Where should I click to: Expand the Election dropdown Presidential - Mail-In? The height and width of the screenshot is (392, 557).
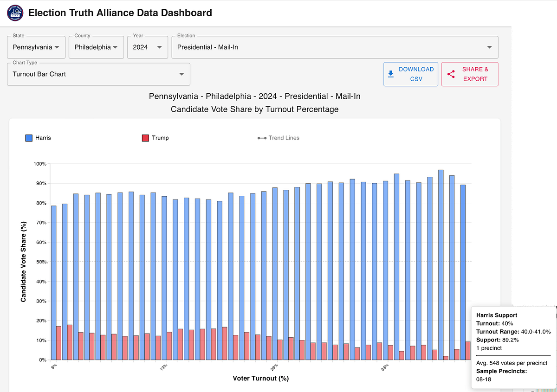pyautogui.click(x=335, y=47)
